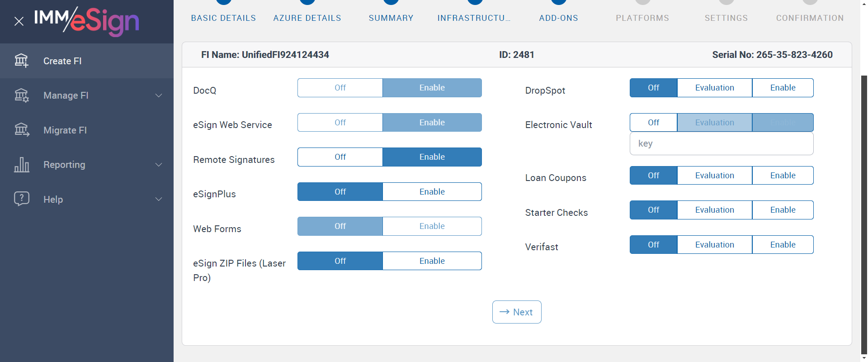Turn eSign Web Service Off
The width and height of the screenshot is (868, 362).
[x=340, y=123]
